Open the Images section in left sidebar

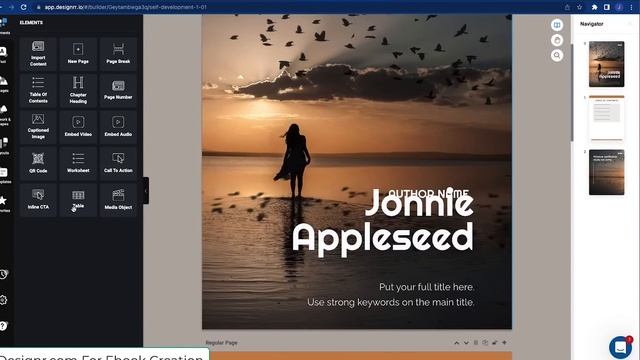pos(3,84)
